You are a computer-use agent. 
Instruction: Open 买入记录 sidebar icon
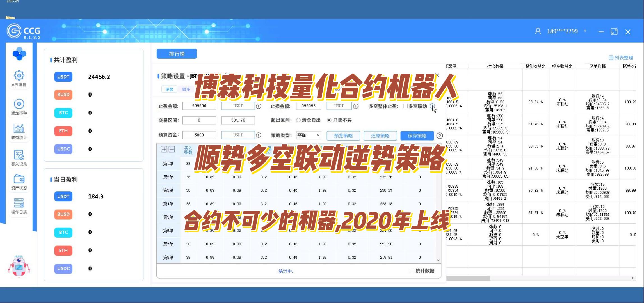coord(19,158)
